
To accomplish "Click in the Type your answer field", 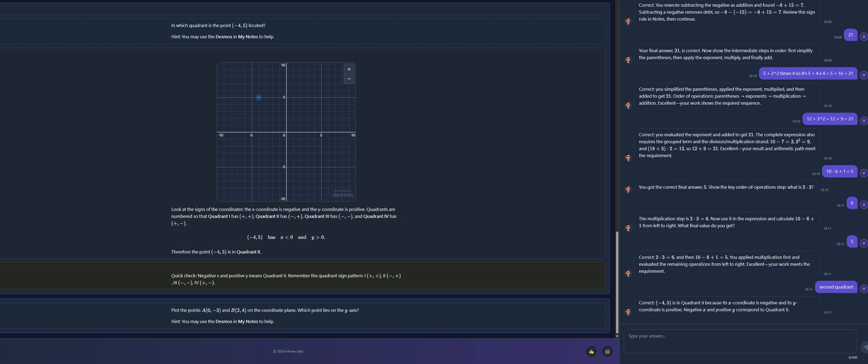I will tap(740, 341).
